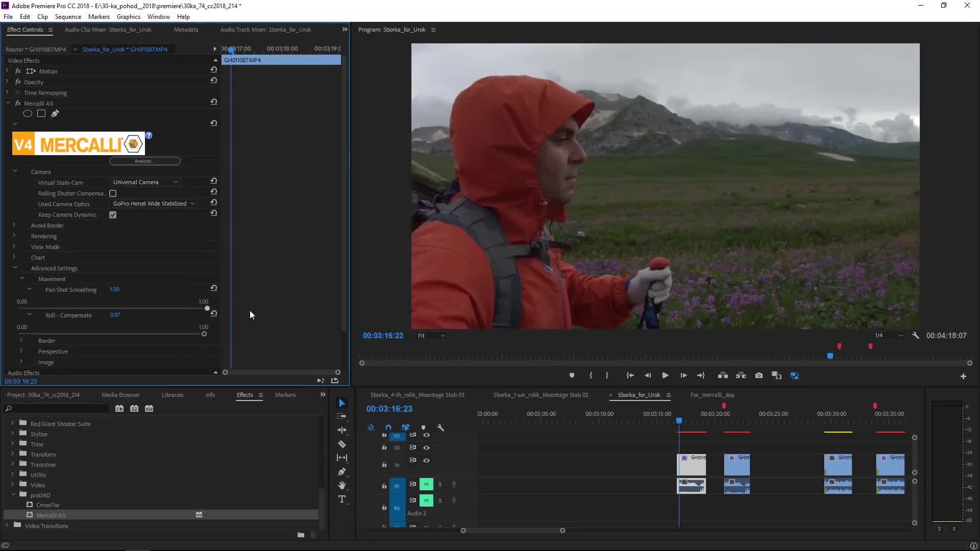Viewport: 980px width, 551px height.
Task: Click the Mercalli Analyze button
Action: [145, 161]
